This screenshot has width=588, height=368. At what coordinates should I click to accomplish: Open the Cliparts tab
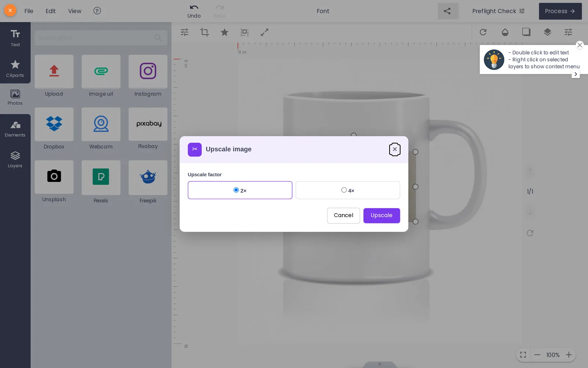pos(15,68)
